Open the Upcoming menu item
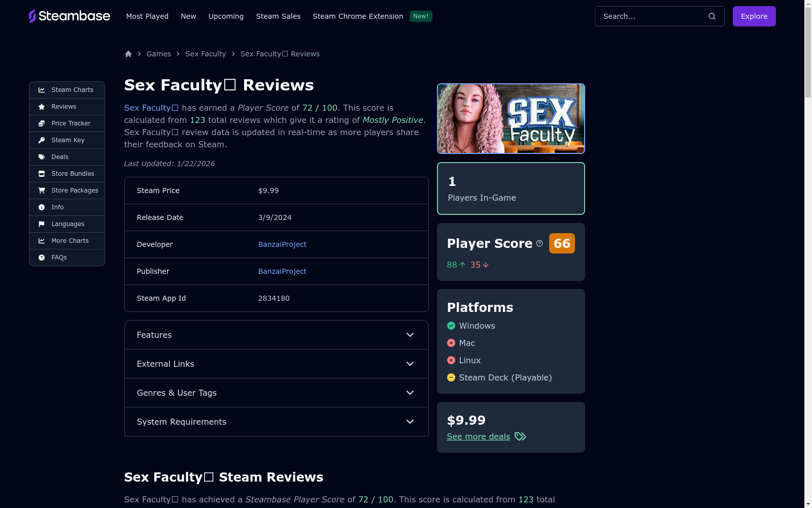Screen dimensions: 812x508 (x=226, y=16)
